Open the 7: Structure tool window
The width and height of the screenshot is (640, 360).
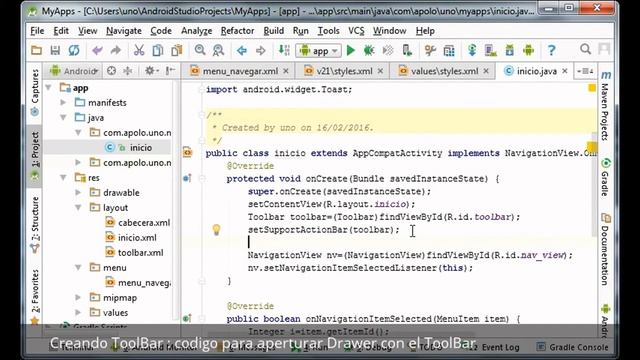coord(35,224)
